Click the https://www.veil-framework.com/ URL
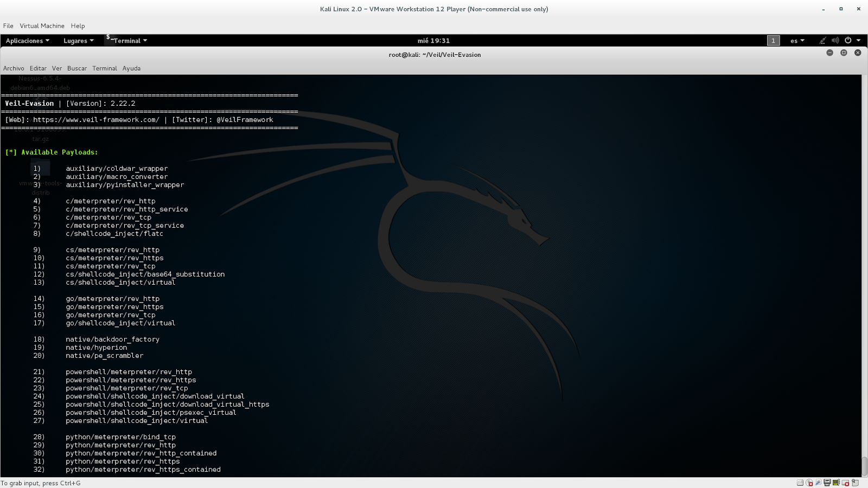This screenshot has height=488, width=868. coord(97,120)
